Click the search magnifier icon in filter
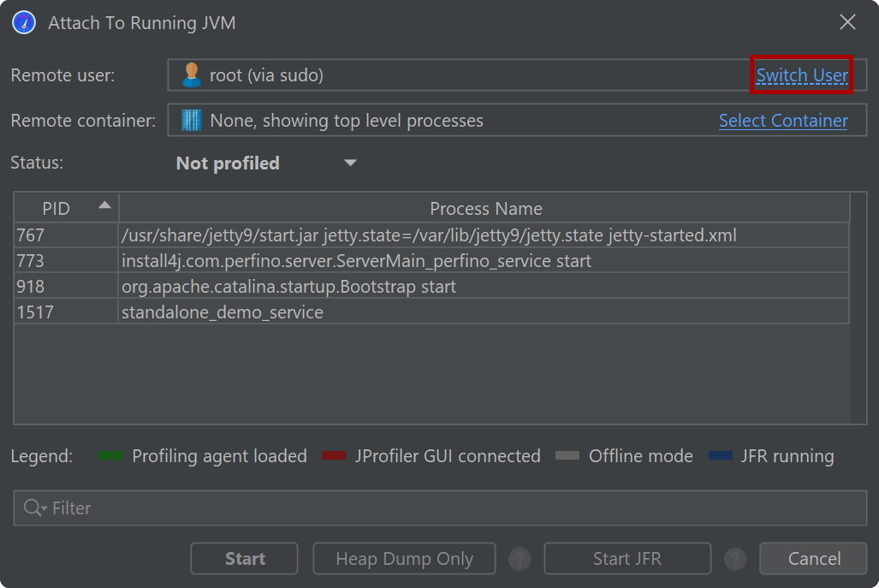 click(34, 508)
